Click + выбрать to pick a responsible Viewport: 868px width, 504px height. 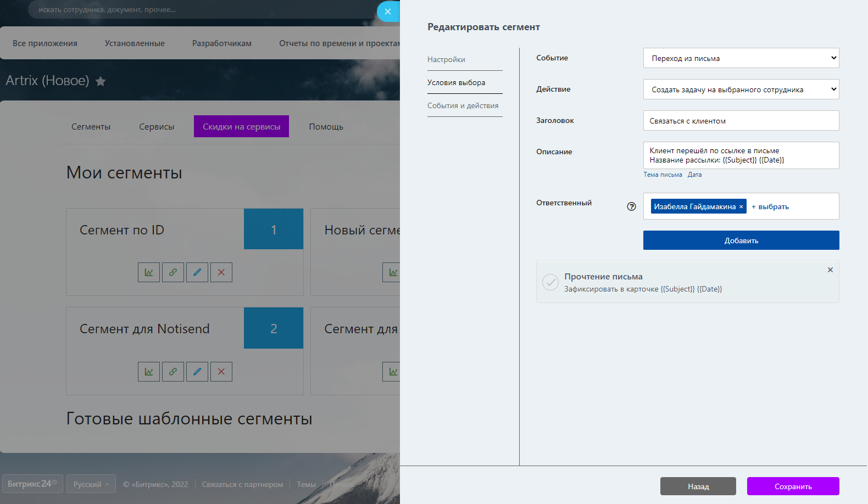click(x=770, y=207)
